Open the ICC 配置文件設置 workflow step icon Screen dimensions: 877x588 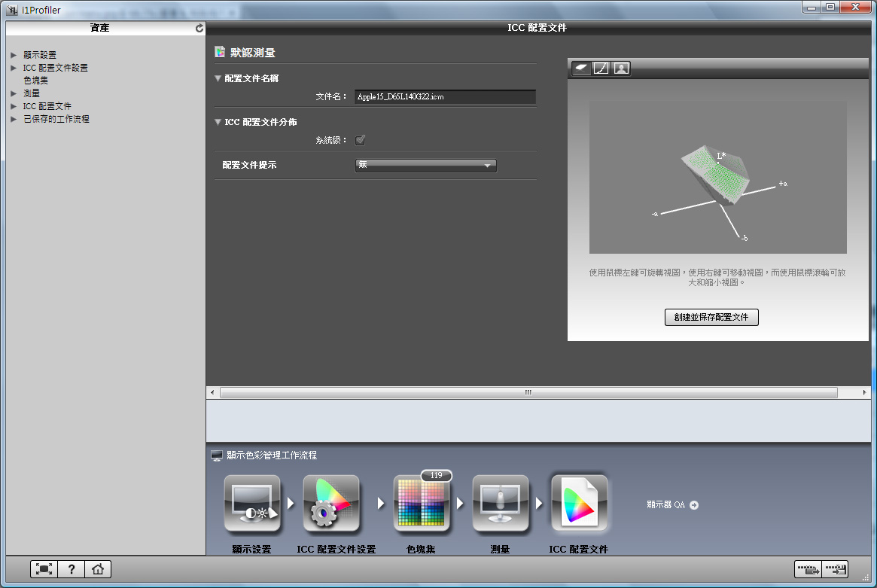click(331, 504)
